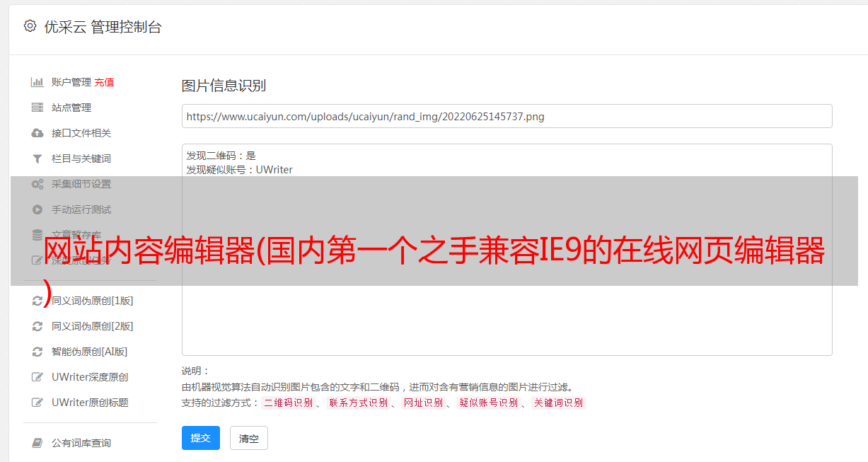Select 栏目与关键词 in the sidebar
Image resolution: width=868 pixels, height=462 pixels.
[81, 158]
